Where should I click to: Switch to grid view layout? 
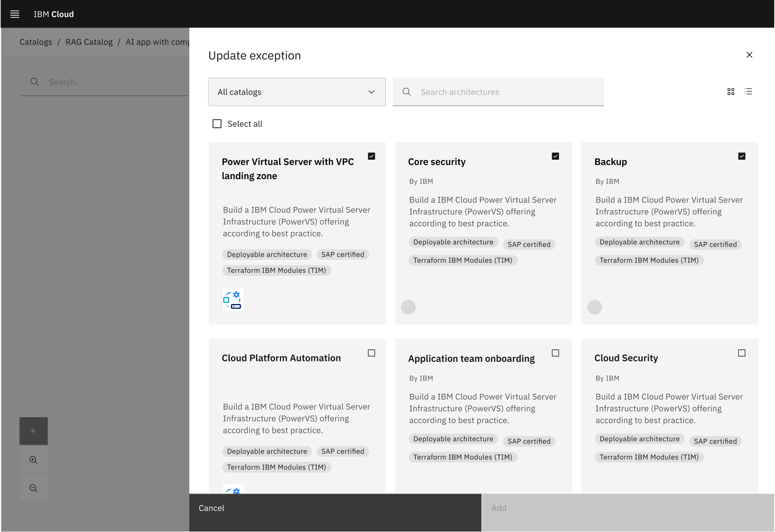tap(731, 92)
